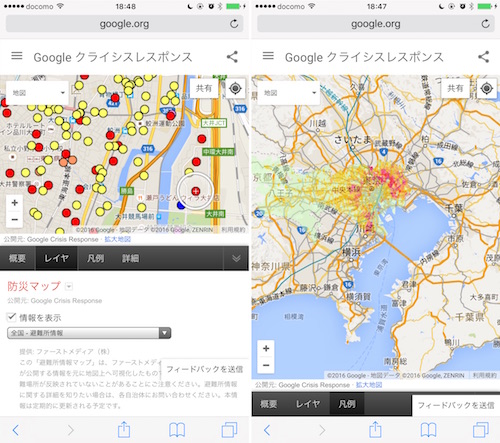This screenshot has height=443, width=500.
Task: Zoom out on the left map
Action: [15, 219]
